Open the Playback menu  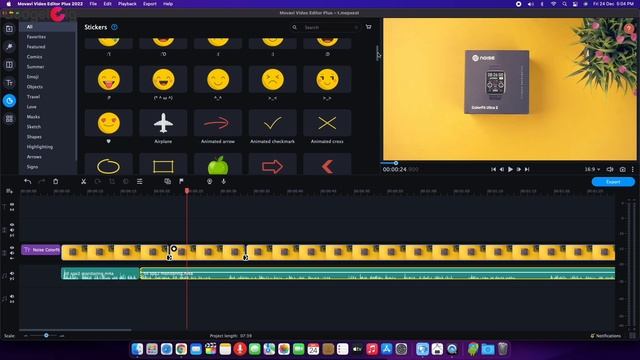[127, 4]
